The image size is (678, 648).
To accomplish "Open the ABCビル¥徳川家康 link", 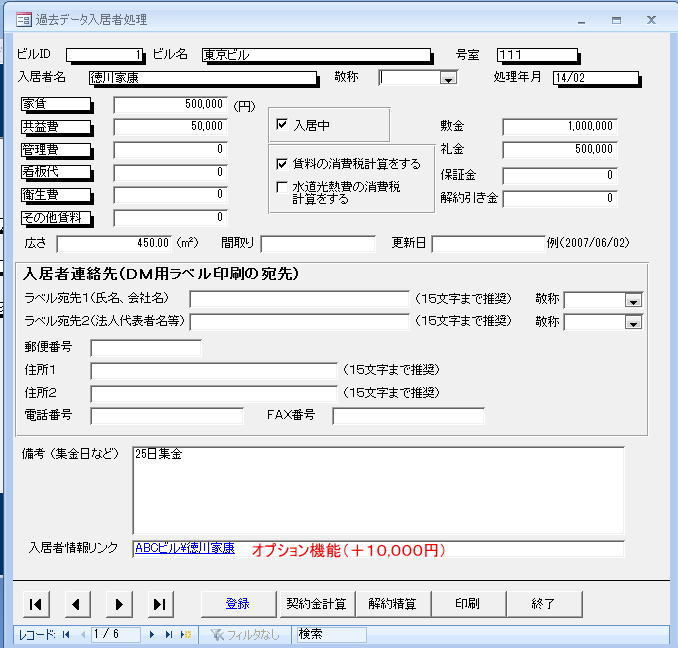I will click(x=185, y=549).
